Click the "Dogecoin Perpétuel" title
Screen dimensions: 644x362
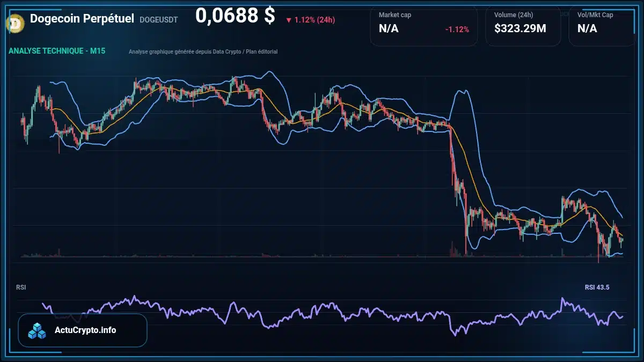click(x=82, y=19)
